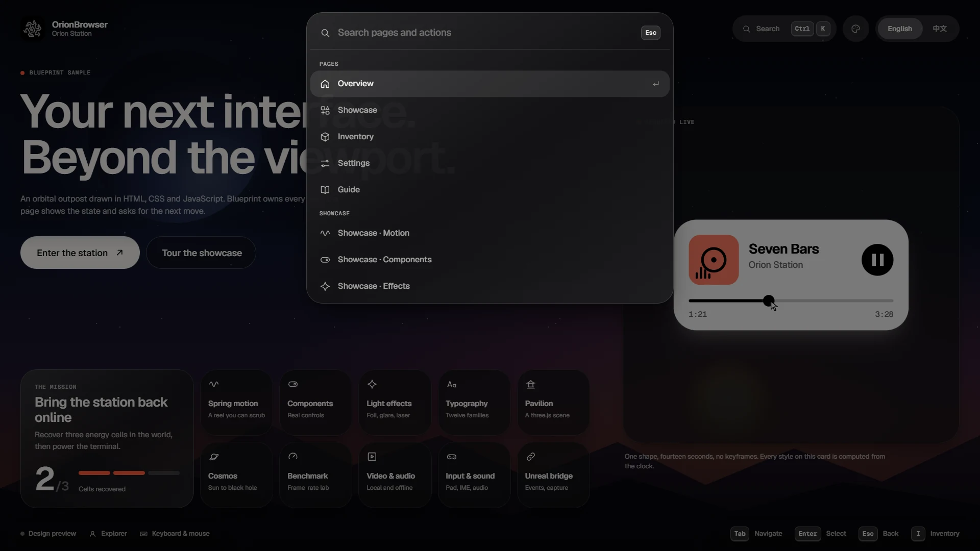Click the Tour the showcase button
The image size is (980, 551).
pos(201,253)
